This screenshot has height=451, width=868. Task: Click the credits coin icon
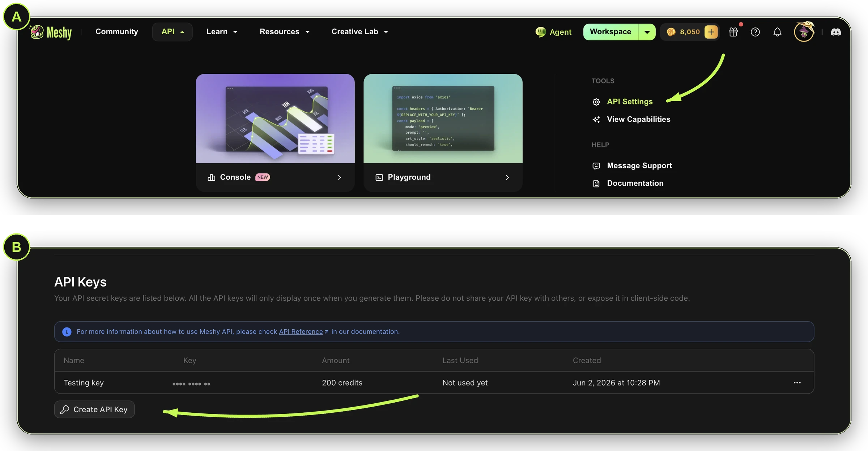click(x=671, y=32)
